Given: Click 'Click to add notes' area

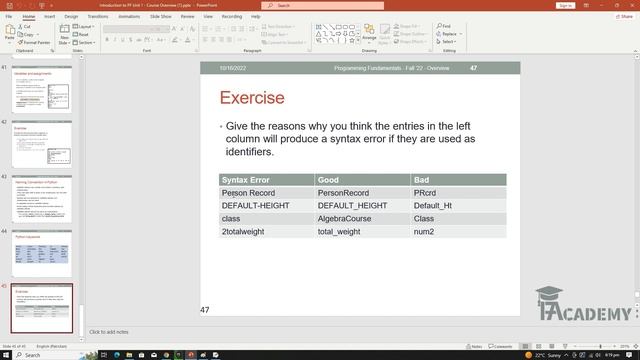Looking at the screenshot, I should click(x=109, y=332).
